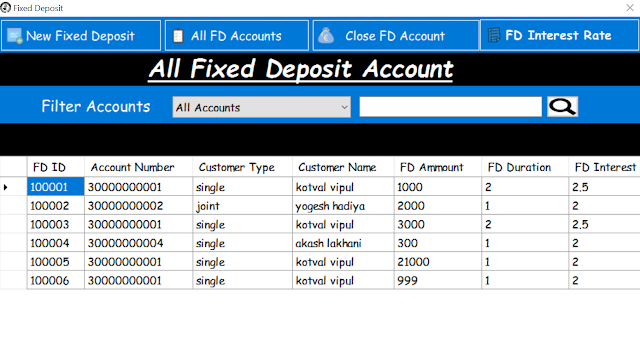Open New Fixed Deposit tab
This screenshot has width=640, height=363.
pyautogui.click(x=81, y=36)
